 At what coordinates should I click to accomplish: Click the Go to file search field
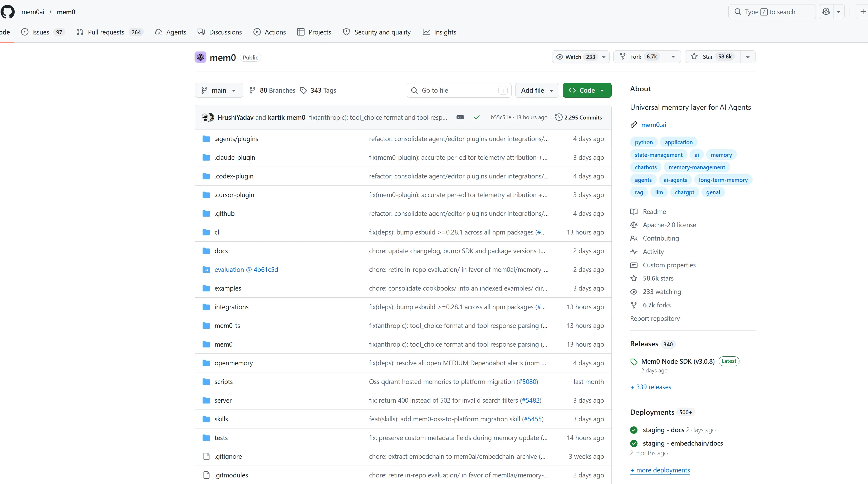459,90
